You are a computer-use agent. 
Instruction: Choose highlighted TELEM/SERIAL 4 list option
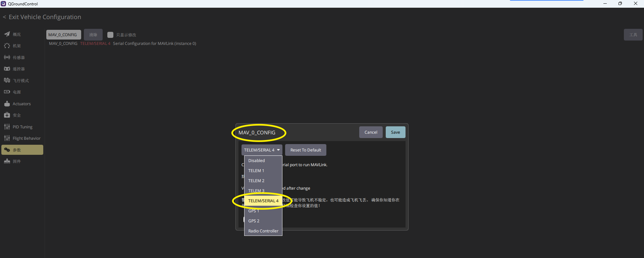click(263, 201)
